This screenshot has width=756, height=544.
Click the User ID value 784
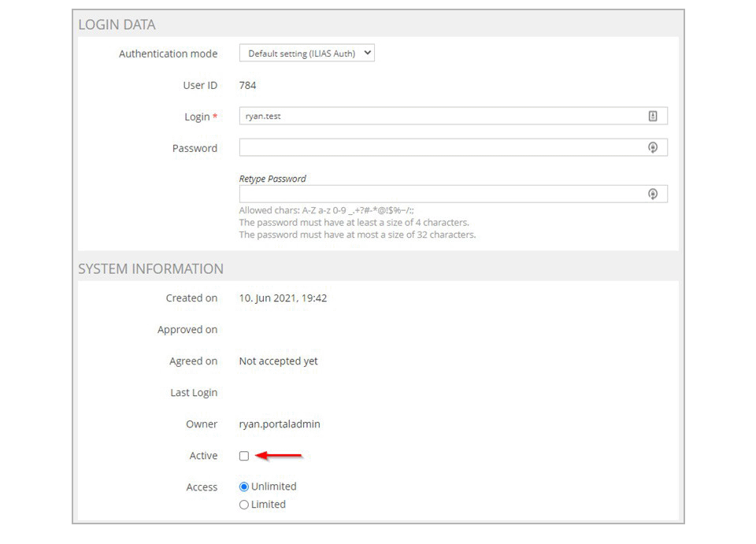[x=247, y=85]
